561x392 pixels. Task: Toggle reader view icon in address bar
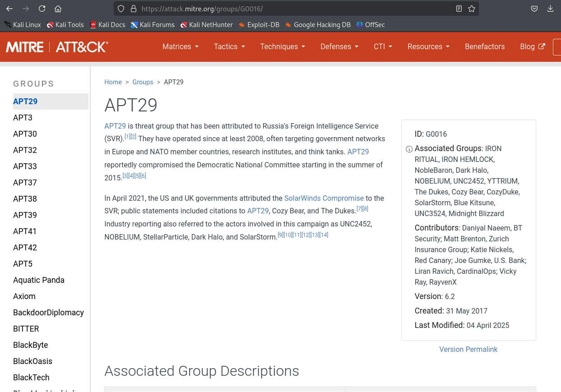click(x=459, y=9)
